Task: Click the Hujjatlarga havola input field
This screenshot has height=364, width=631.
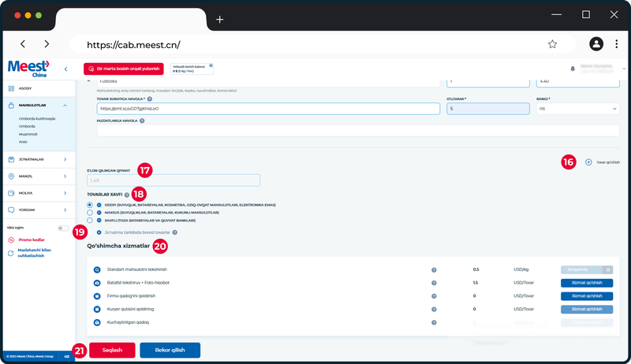Action: [x=358, y=130]
